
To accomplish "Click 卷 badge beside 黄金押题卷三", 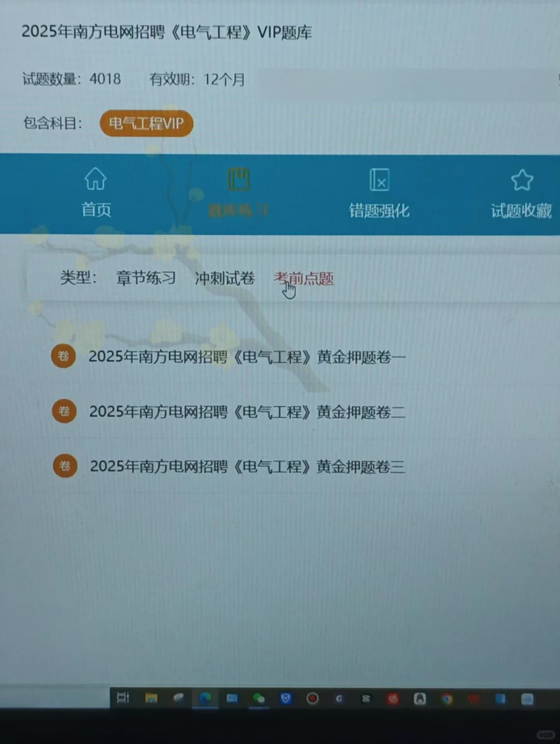I will coord(65,465).
